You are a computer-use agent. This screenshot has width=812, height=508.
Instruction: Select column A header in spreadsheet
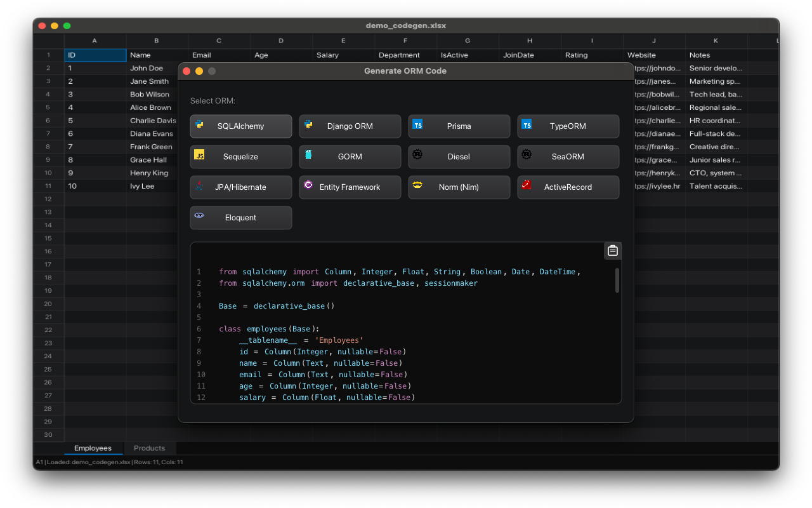click(95, 41)
